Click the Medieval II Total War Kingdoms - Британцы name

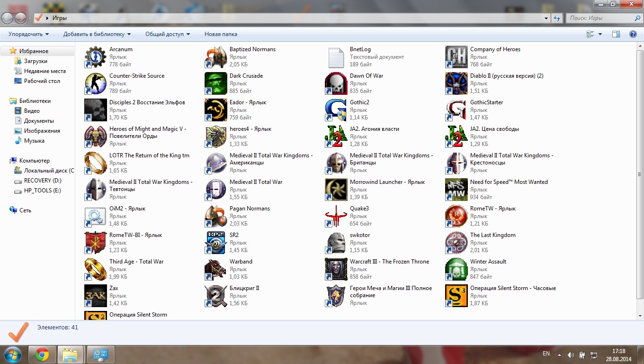click(x=391, y=159)
